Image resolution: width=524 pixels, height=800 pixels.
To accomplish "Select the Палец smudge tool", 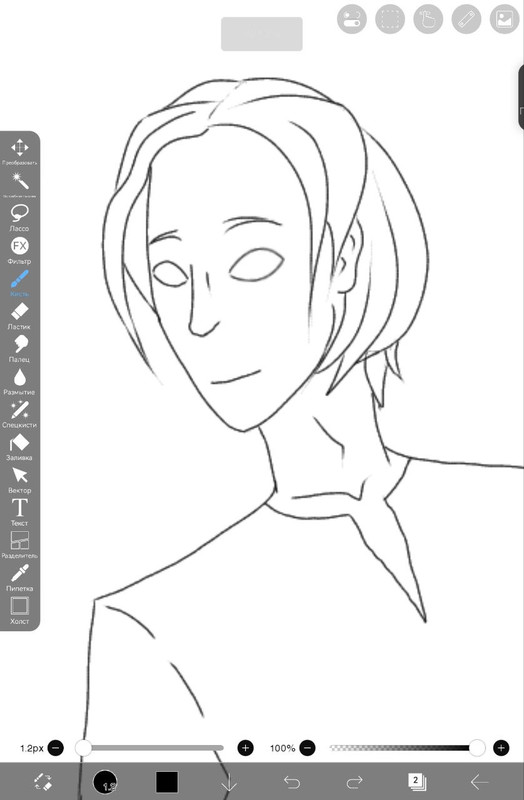I will 19,348.
